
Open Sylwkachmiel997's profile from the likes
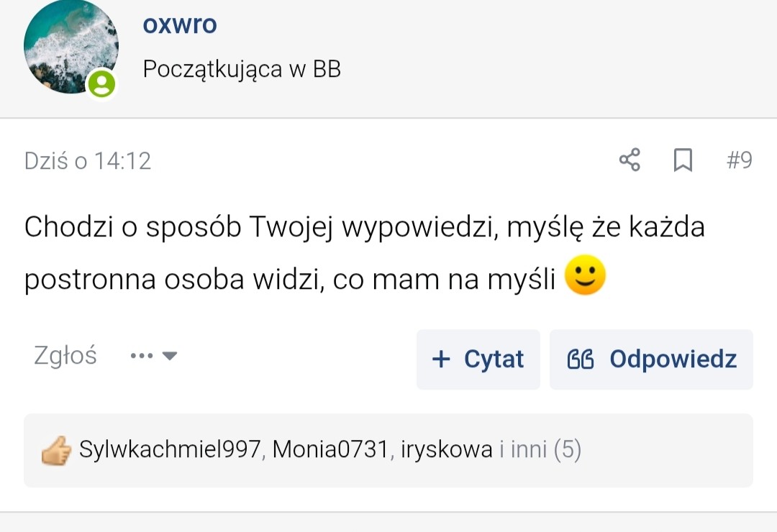170,450
